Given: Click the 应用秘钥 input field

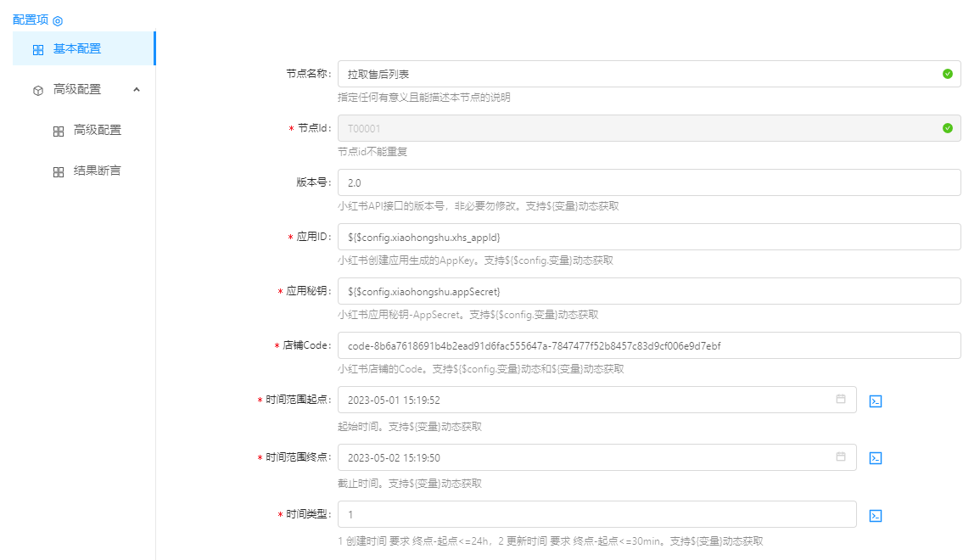Looking at the screenshot, I should pyautogui.click(x=648, y=291).
